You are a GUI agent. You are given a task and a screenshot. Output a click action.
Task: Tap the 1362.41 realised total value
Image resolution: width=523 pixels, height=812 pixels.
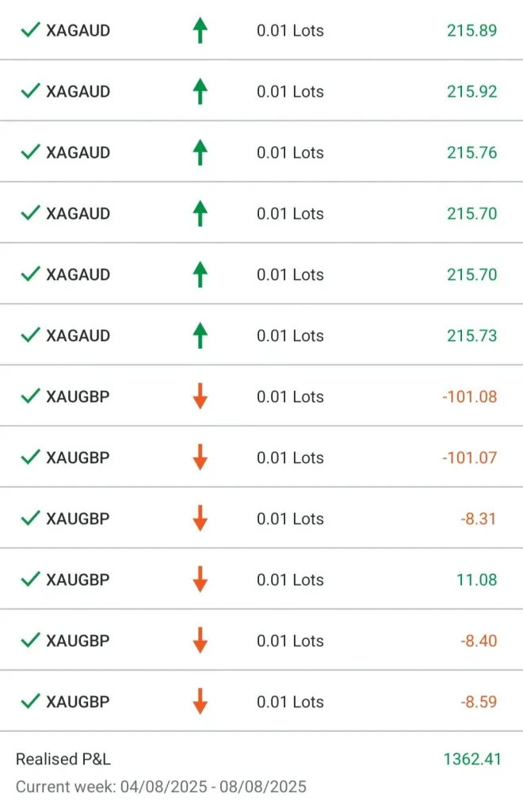473,759
